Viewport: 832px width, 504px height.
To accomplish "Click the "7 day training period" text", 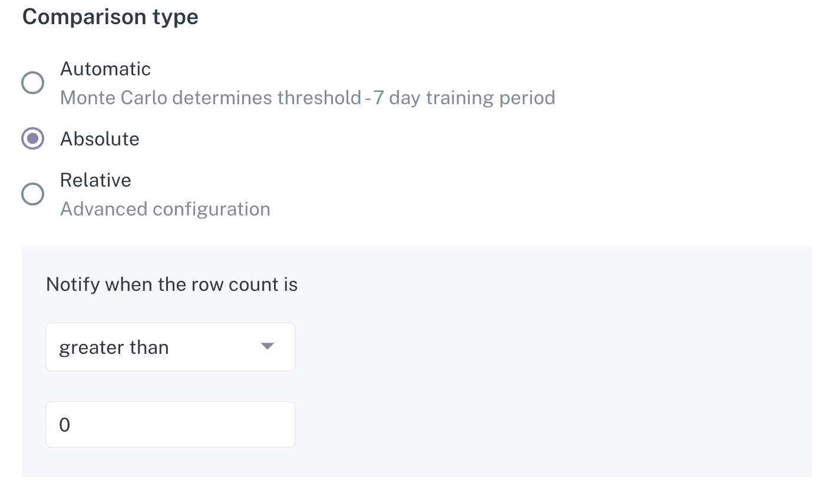I will [464, 98].
